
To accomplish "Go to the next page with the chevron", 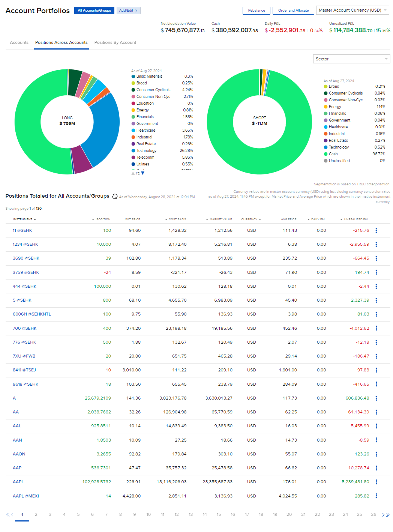I will tap(383, 515).
